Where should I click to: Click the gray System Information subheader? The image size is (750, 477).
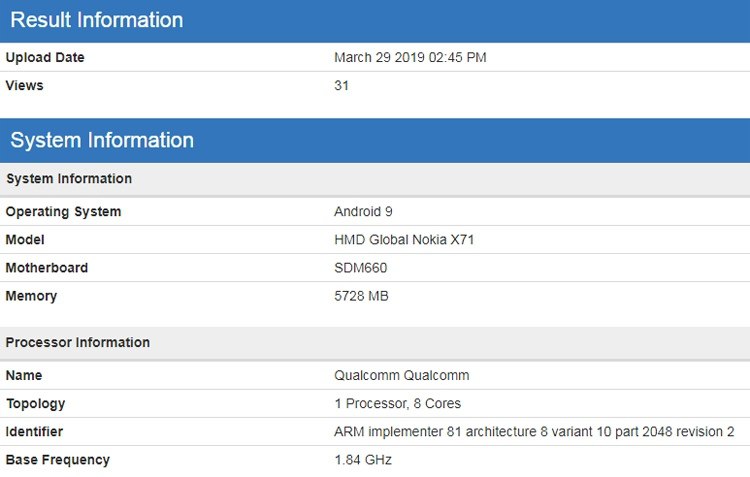pos(69,179)
